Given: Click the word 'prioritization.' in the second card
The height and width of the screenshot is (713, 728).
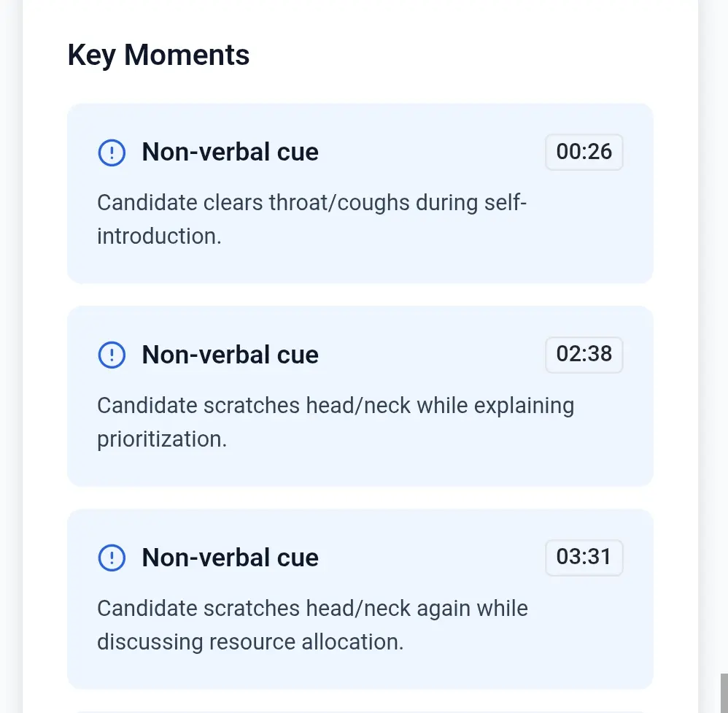Looking at the screenshot, I should (x=161, y=439).
